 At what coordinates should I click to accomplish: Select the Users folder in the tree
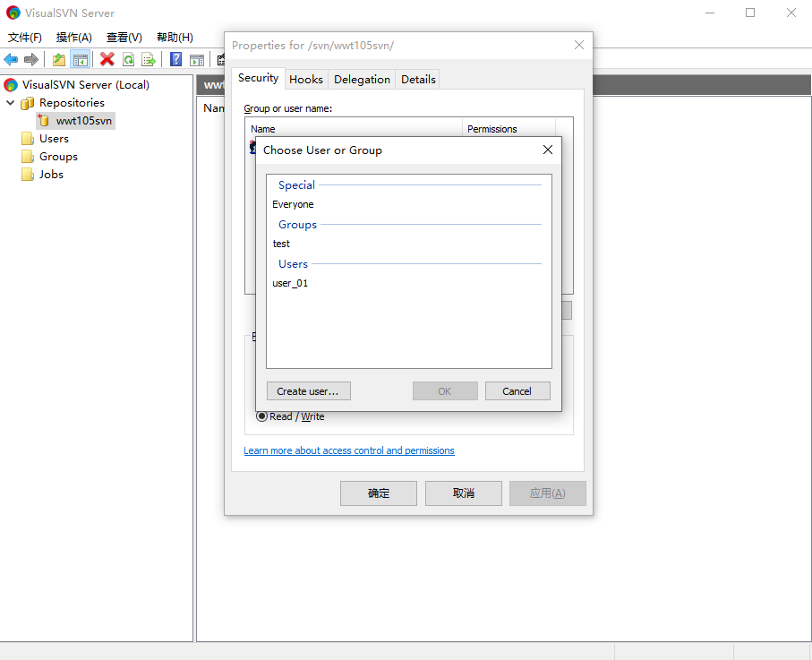point(54,139)
